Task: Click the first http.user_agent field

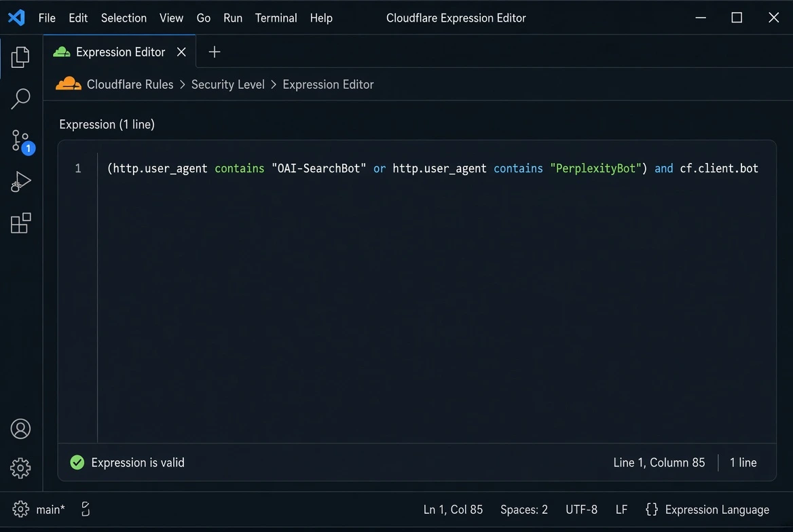Action: tap(160, 168)
